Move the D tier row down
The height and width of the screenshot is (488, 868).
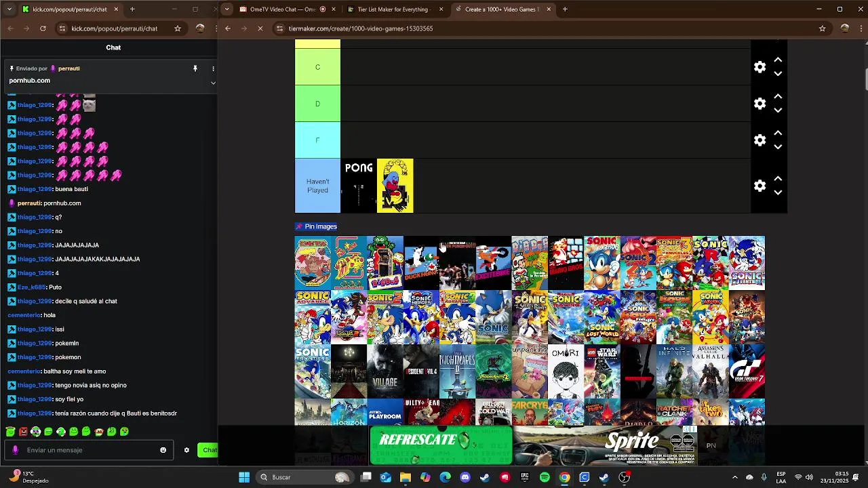[x=778, y=110]
